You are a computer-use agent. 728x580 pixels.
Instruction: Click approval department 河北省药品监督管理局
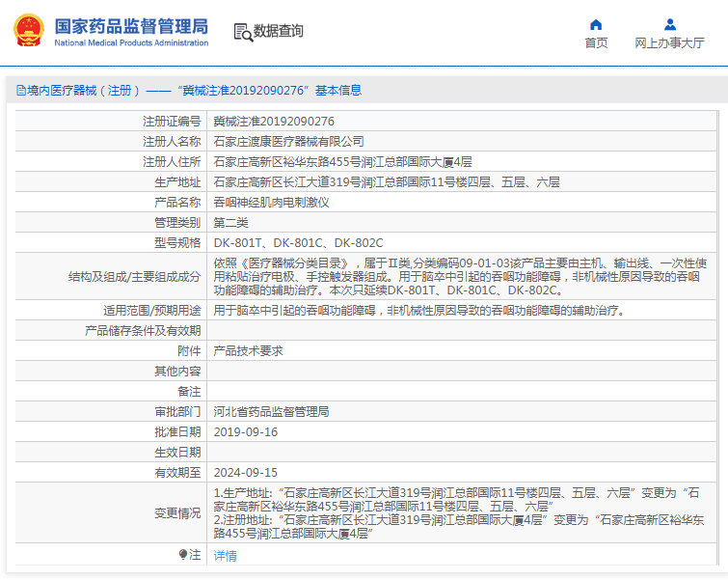coord(271,411)
